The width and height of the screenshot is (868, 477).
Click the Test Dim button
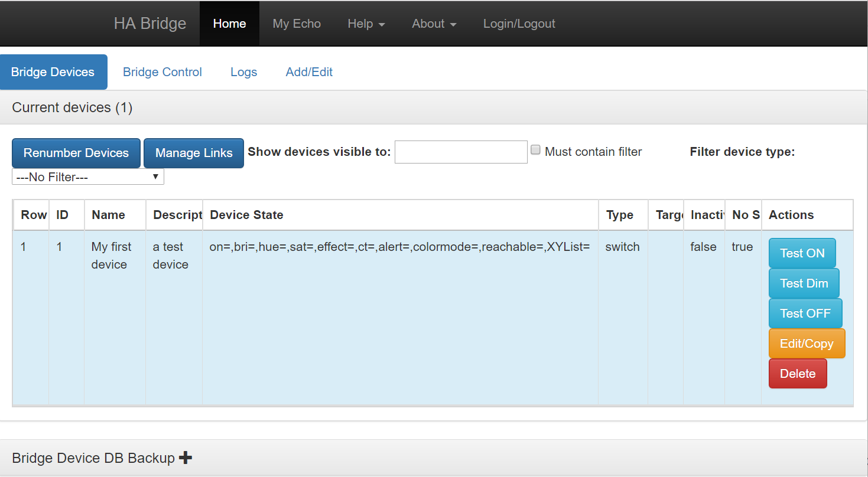click(x=804, y=283)
